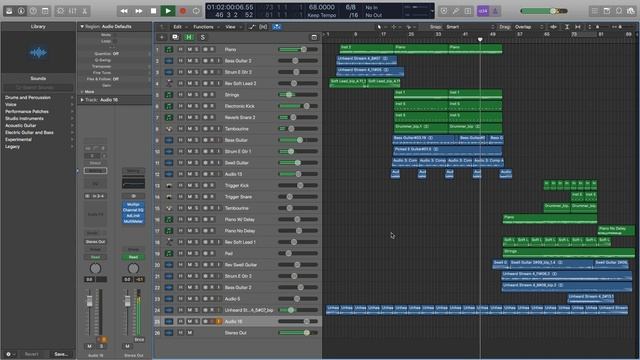Toggle the global Solo S button

(202, 37)
